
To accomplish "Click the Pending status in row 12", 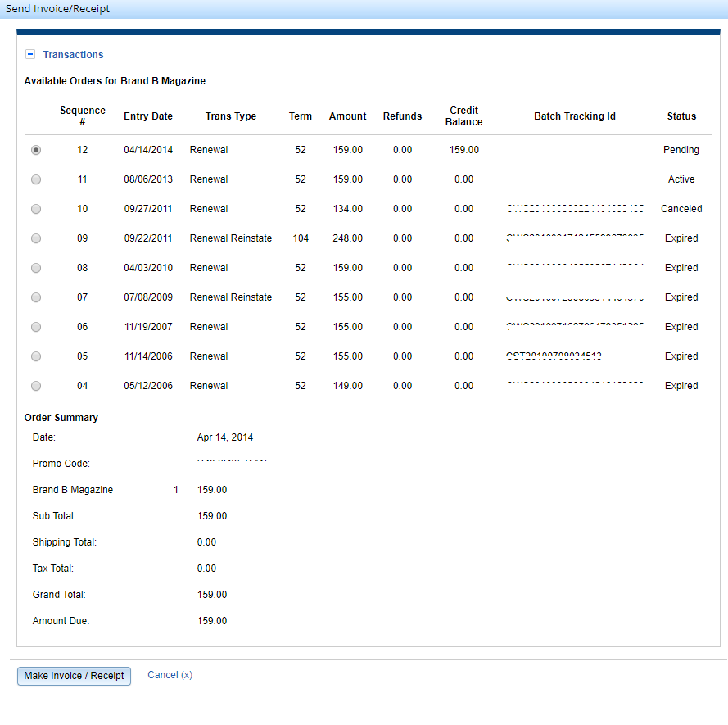I will pyautogui.click(x=681, y=150).
